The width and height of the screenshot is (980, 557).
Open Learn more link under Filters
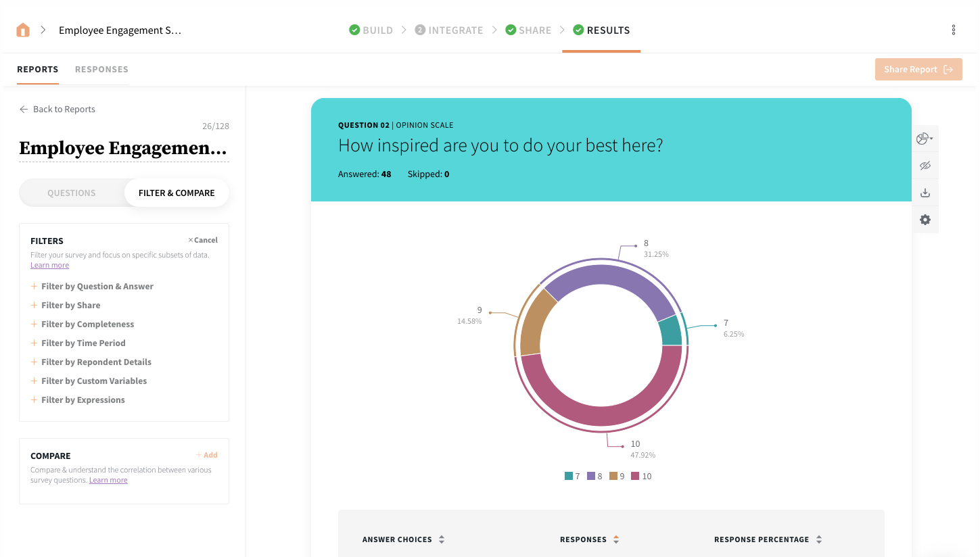pos(49,264)
